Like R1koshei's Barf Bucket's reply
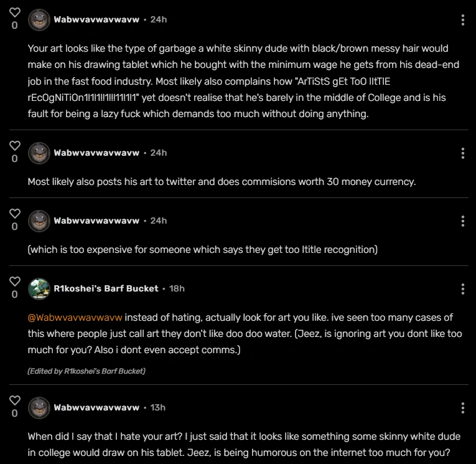Image resolution: width=476 pixels, height=464 pixels. [15, 282]
